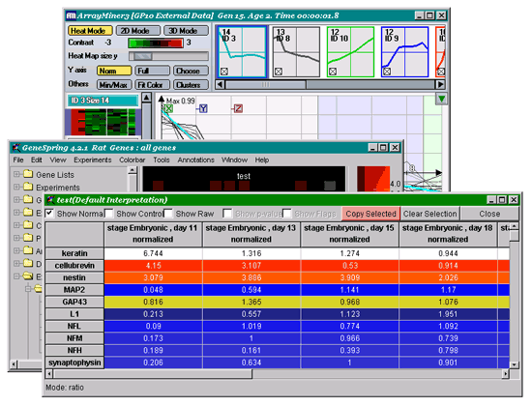The image size is (532, 407).
Task: Click the GeneSpring colorbar legend
Action: 373,179
